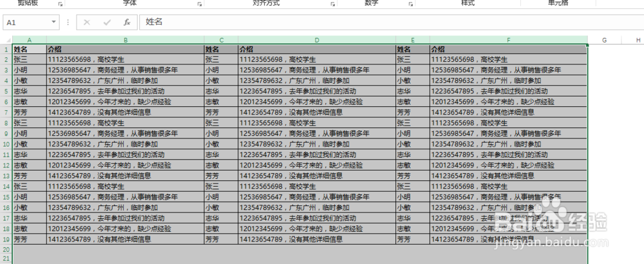Select row 19 header
Image resolution: width=644 pixels, height=264 pixels.
[6, 239]
